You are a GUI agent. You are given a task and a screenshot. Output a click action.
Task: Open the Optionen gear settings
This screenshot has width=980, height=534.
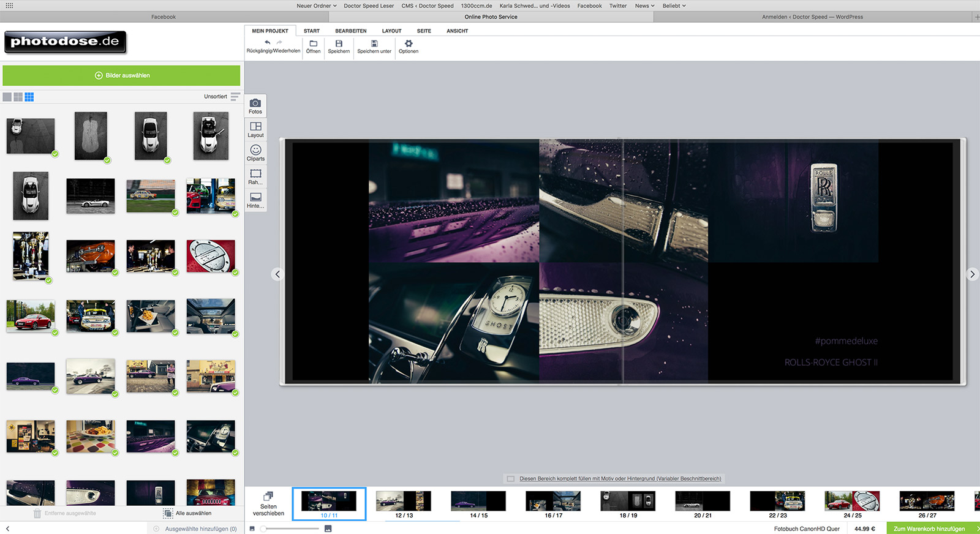pyautogui.click(x=409, y=47)
